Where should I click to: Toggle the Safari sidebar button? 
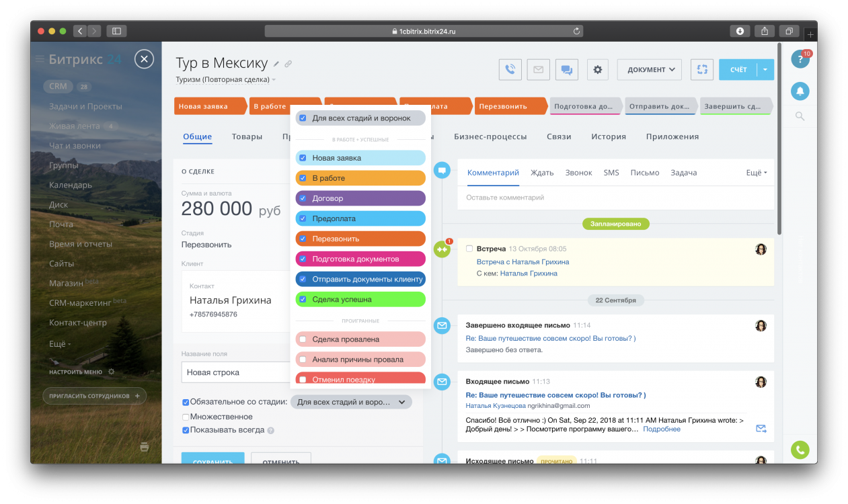click(116, 31)
